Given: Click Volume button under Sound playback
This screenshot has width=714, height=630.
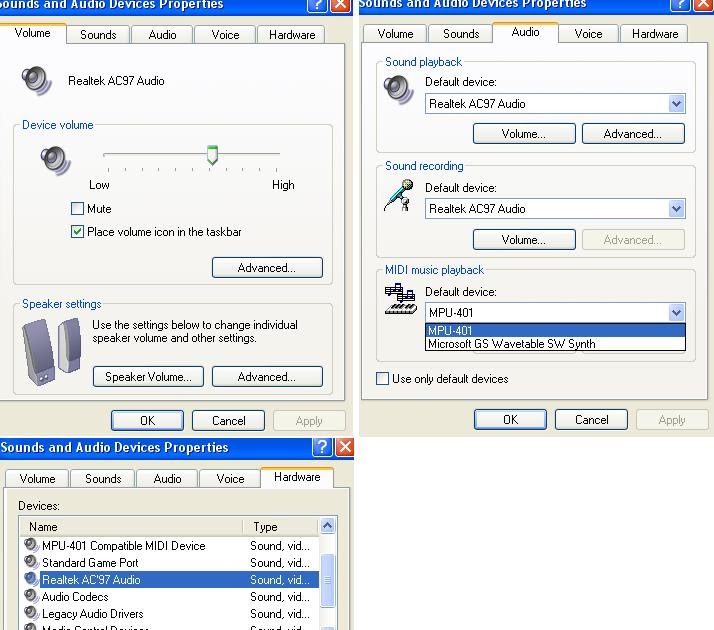Looking at the screenshot, I should click(x=524, y=133).
